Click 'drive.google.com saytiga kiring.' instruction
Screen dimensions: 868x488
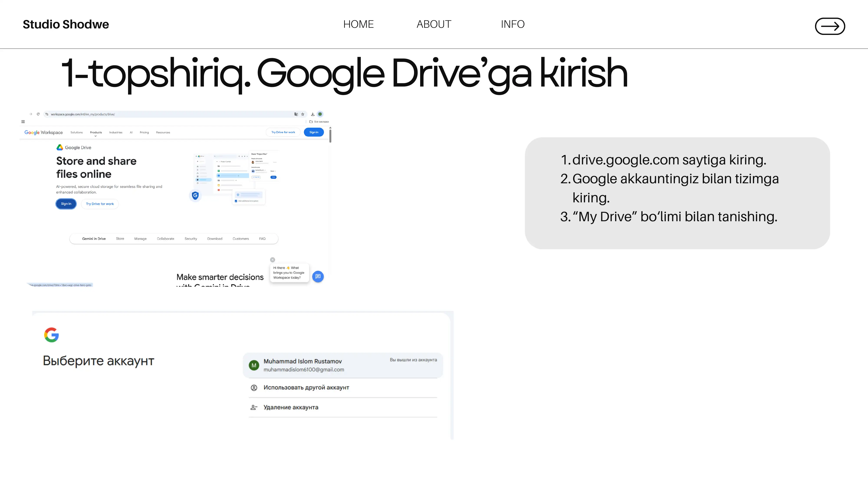pos(669,160)
